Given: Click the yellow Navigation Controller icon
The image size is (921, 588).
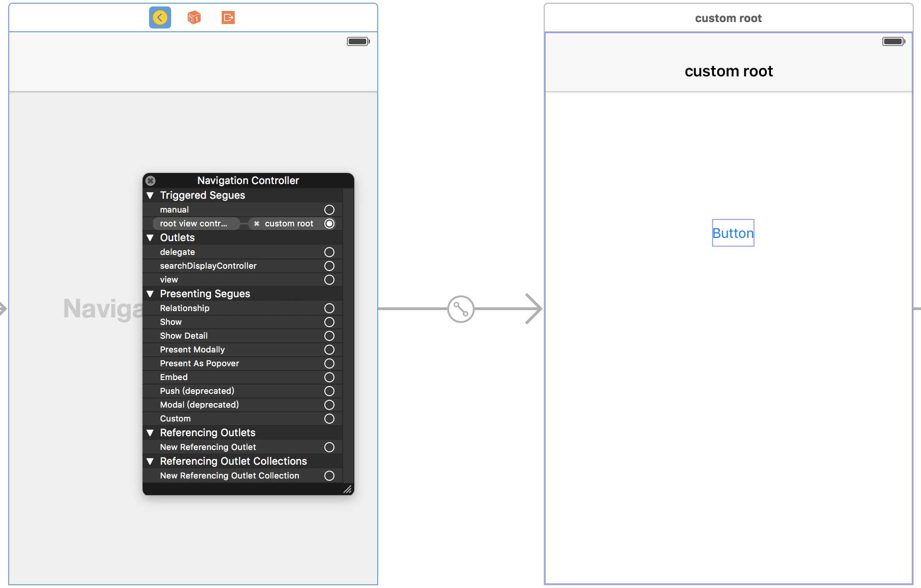Looking at the screenshot, I should [x=160, y=18].
